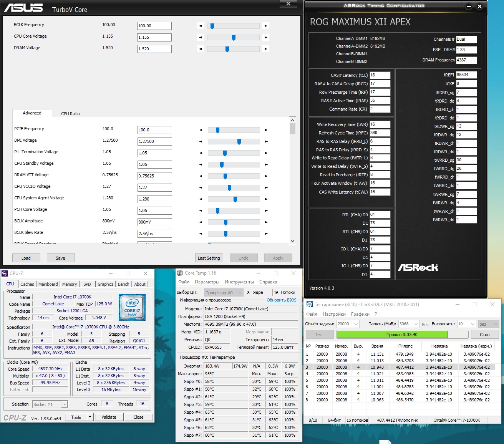Click the Intel Core i7 logo in CPU-Z

(132, 308)
